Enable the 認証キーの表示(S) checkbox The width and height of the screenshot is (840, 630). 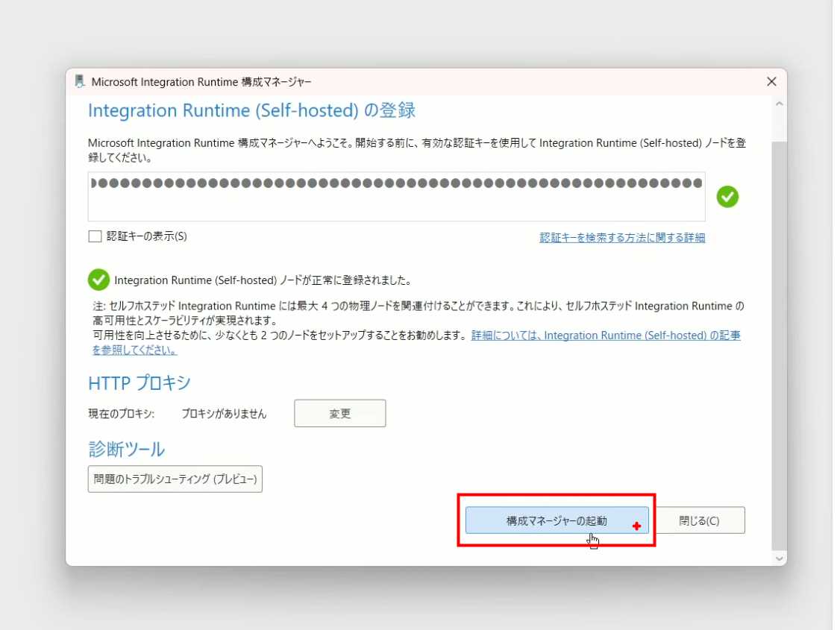click(x=95, y=236)
